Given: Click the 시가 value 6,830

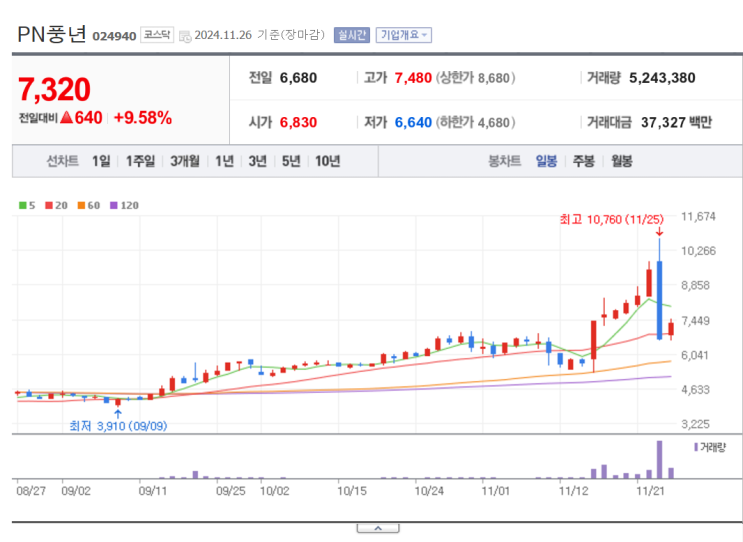Looking at the screenshot, I should tap(298, 122).
